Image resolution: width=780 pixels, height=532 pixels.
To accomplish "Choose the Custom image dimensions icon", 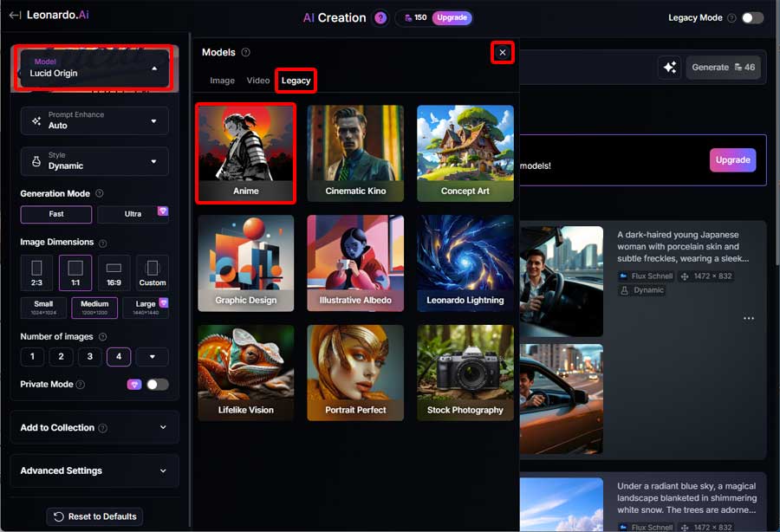I will (153, 272).
